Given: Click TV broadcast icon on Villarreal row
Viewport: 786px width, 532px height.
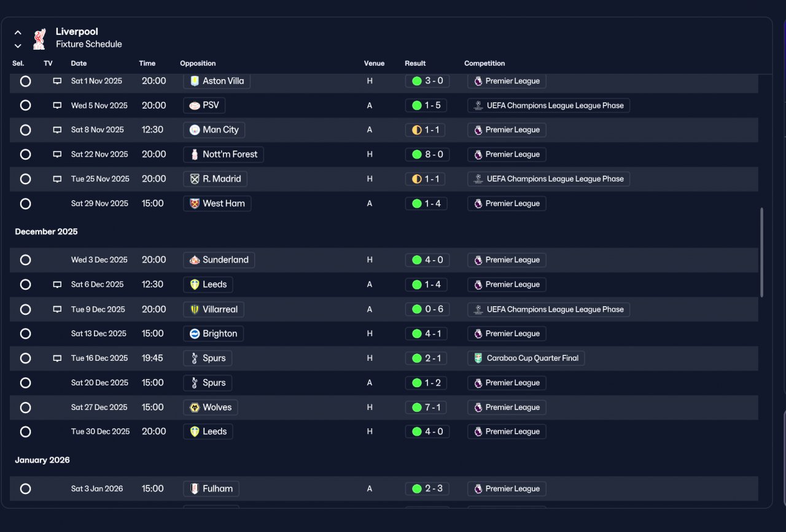Looking at the screenshot, I should point(57,309).
